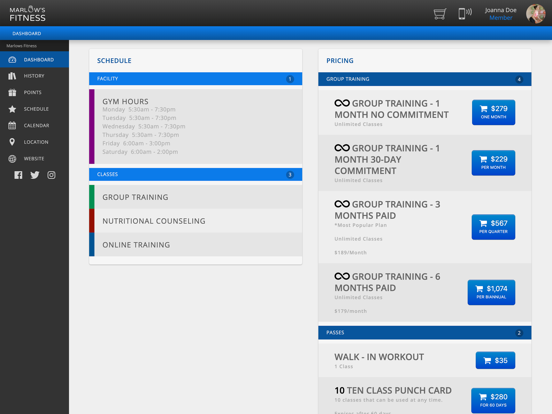The image size is (552, 414).
Task: Select Location in the sidebar
Action: tap(34, 142)
